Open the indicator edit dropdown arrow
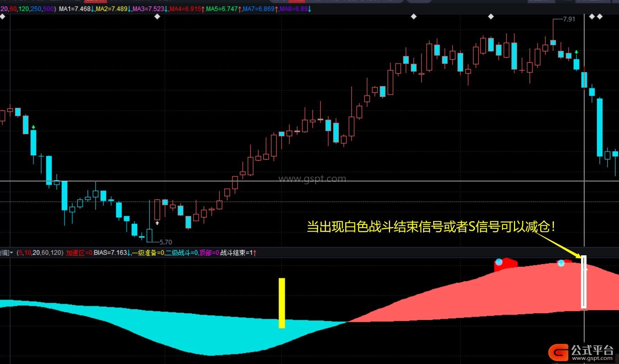The image size is (619, 364). tap(11, 253)
